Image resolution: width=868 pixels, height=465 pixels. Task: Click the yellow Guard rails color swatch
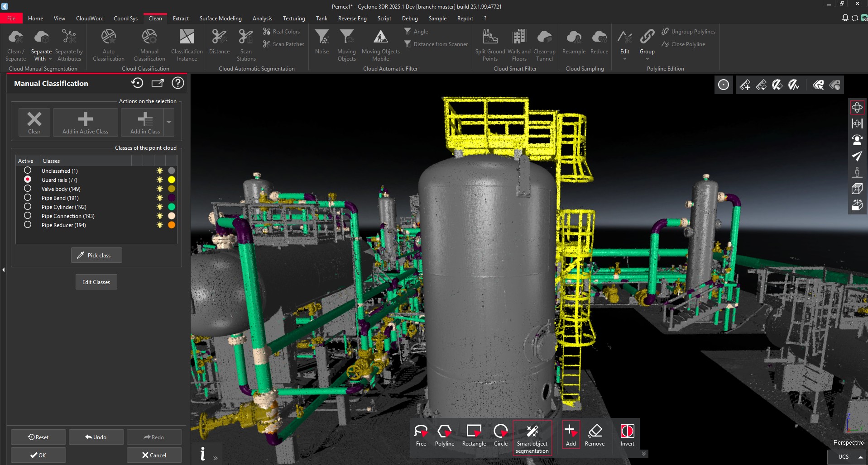tap(171, 180)
